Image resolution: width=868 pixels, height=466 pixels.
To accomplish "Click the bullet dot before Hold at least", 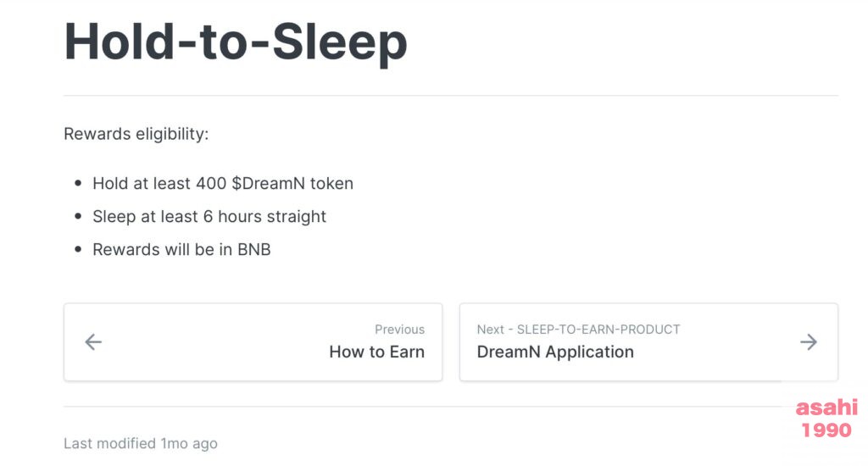I will (x=78, y=183).
